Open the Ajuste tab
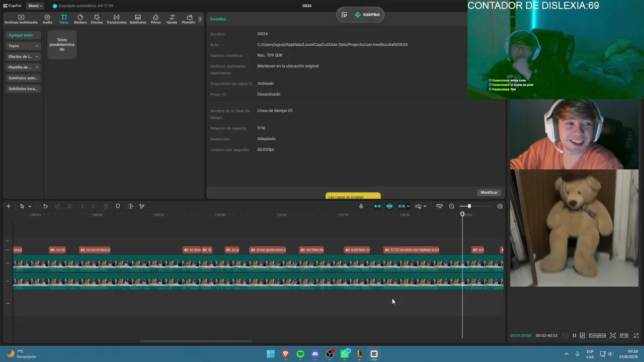 (172, 19)
